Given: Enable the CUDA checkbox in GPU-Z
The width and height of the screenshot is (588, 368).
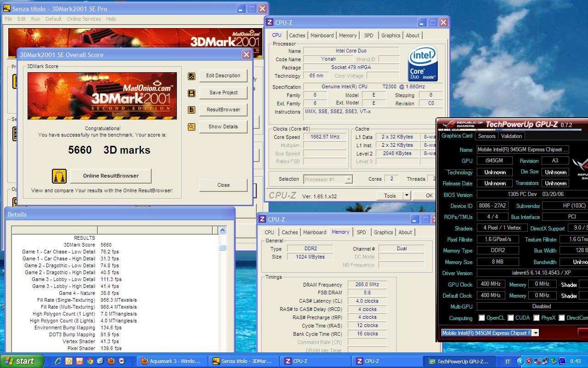Looking at the screenshot, I should coord(510,318).
